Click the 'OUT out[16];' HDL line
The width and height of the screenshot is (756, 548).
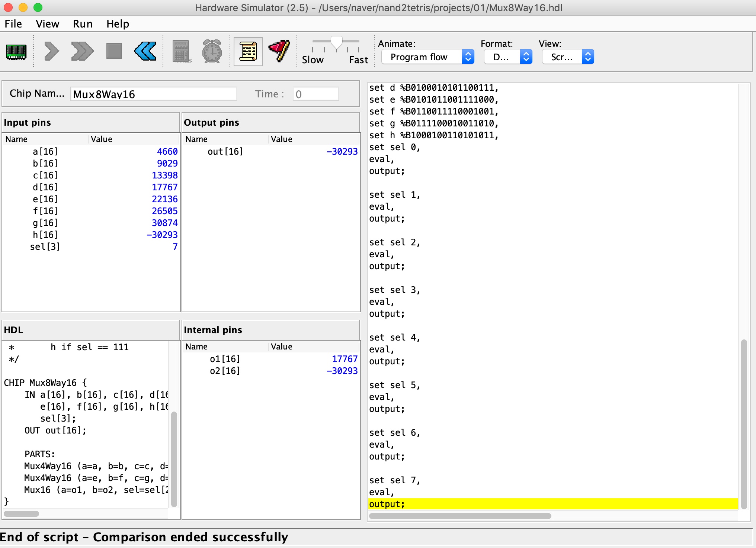55,431
